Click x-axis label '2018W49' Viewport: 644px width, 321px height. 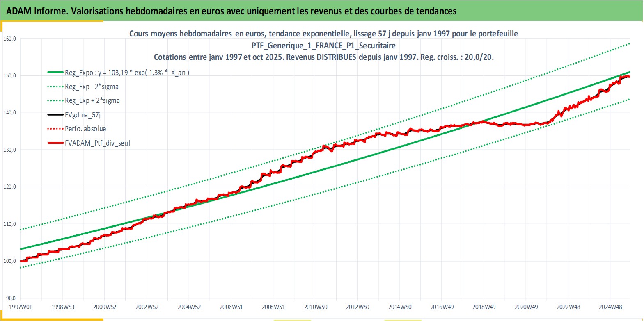[484, 307]
